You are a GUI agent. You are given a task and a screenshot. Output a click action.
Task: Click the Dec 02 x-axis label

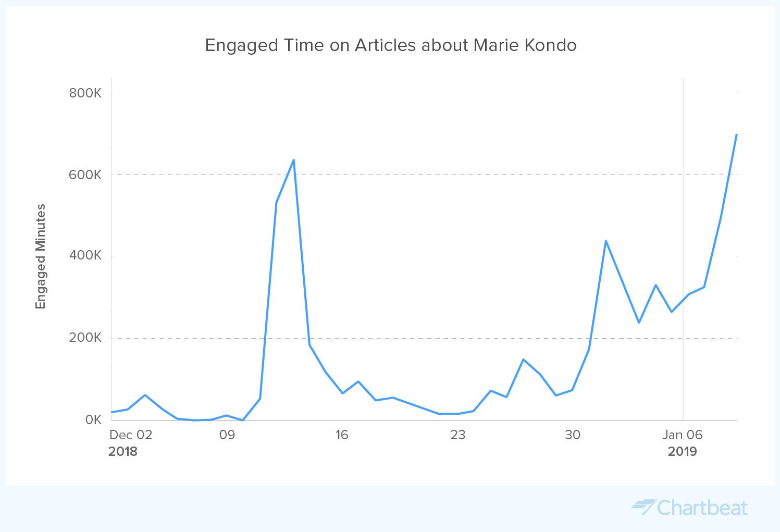pos(131,435)
